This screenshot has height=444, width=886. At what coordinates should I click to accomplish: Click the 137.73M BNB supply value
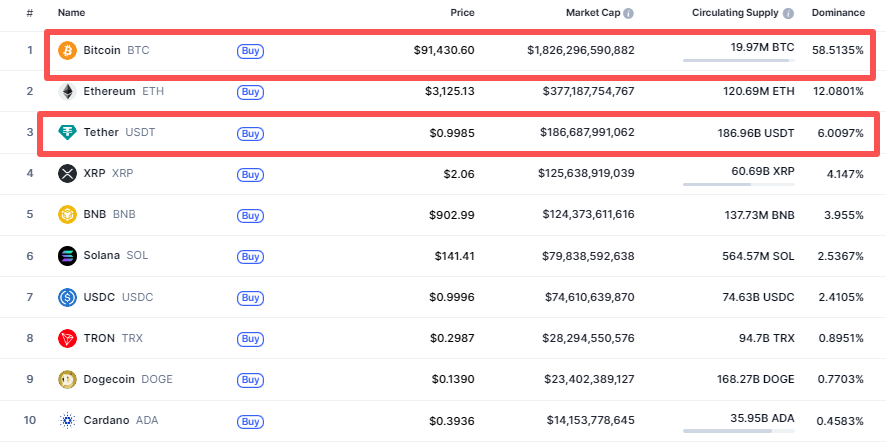(x=759, y=215)
